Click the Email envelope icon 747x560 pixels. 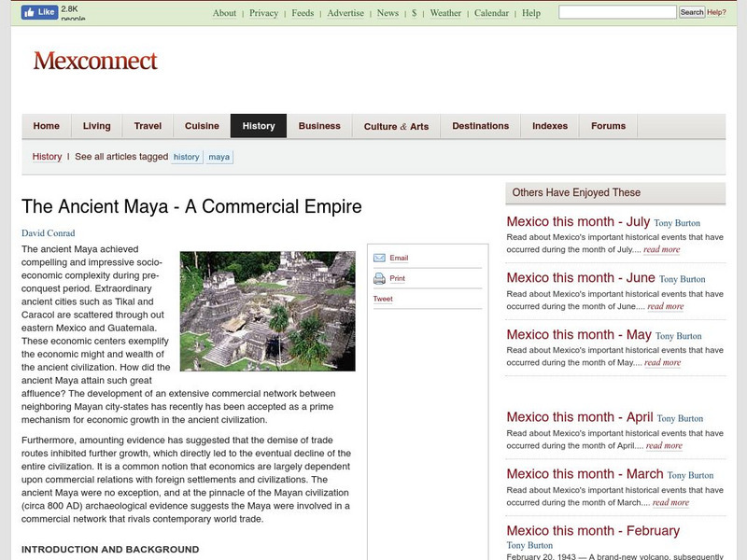pos(379,259)
